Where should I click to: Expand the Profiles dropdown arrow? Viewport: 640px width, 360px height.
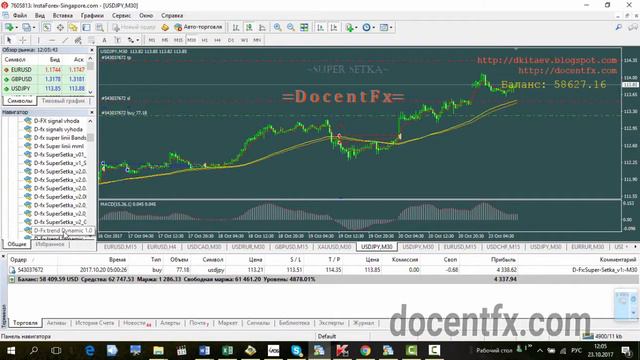coord(34,27)
